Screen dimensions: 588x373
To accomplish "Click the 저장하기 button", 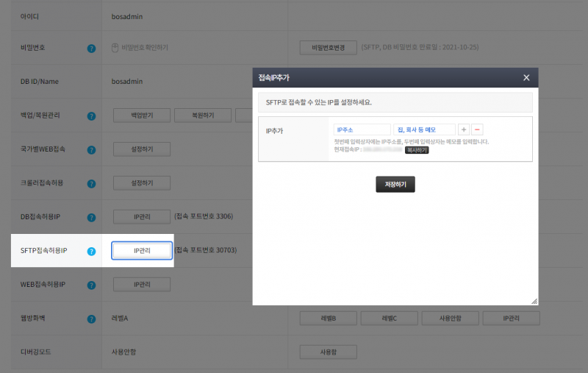I will pos(395,185).
